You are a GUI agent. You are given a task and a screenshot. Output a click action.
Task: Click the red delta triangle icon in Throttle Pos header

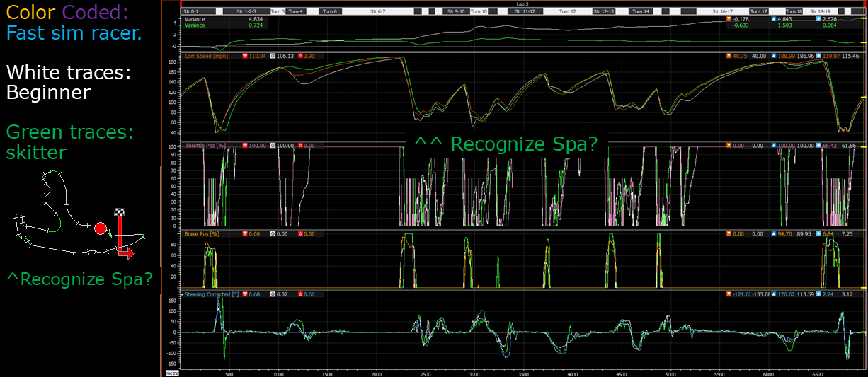pos(301,145)
